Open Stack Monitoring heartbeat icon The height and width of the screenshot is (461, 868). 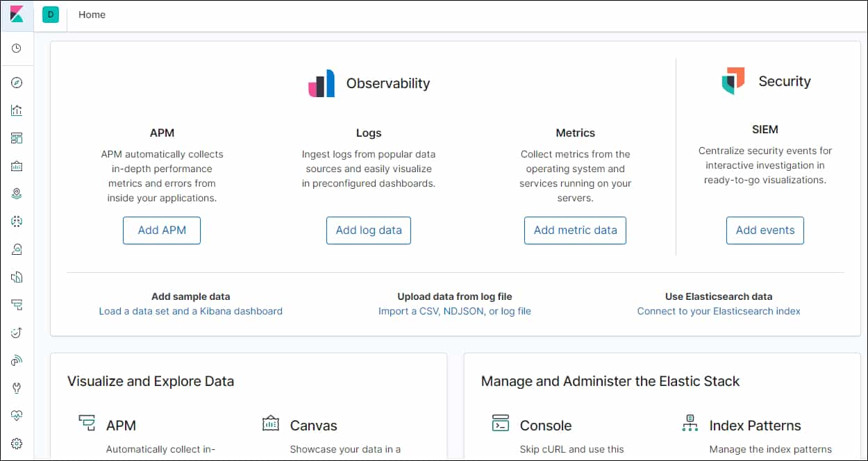click(x=17, y=416)
